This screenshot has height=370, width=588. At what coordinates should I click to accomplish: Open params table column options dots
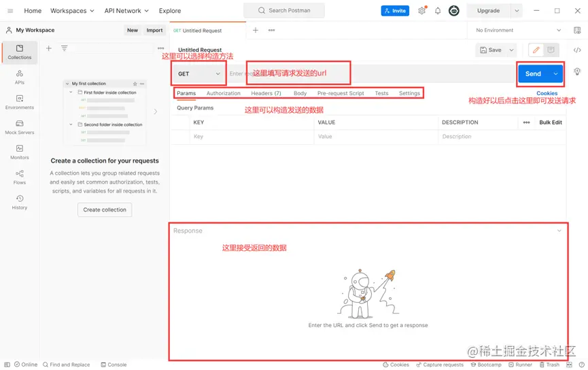[527, 122]
